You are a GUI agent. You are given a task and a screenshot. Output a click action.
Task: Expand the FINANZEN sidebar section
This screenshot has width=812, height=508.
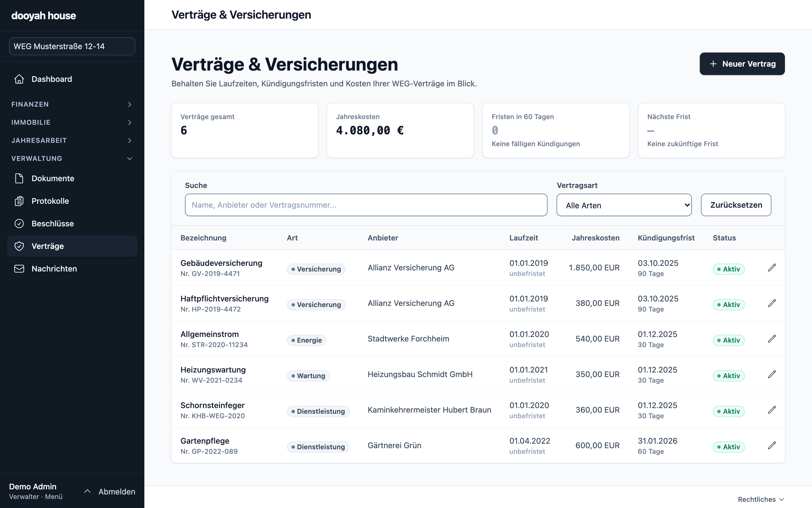[x=72, y=104]
